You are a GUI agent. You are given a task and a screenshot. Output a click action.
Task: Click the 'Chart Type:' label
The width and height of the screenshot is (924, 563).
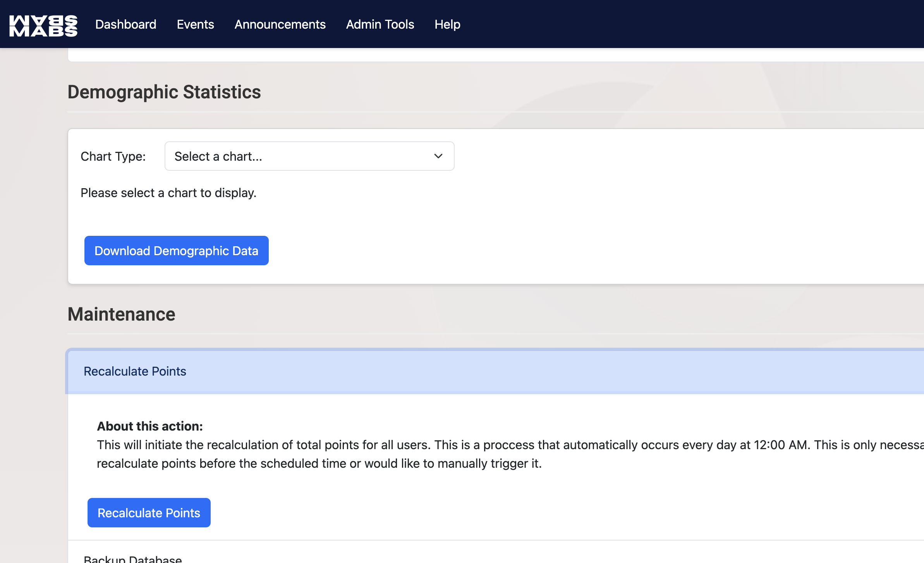coord(113,156)
